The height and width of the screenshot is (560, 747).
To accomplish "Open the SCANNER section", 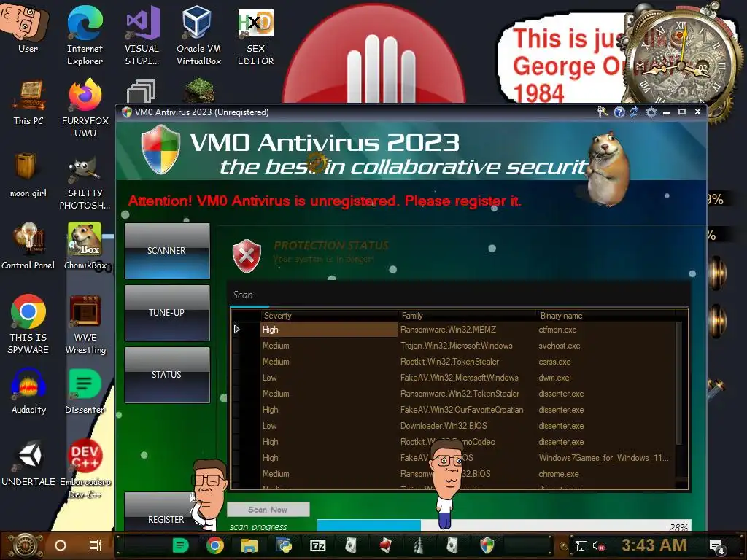I will (167, 251).
